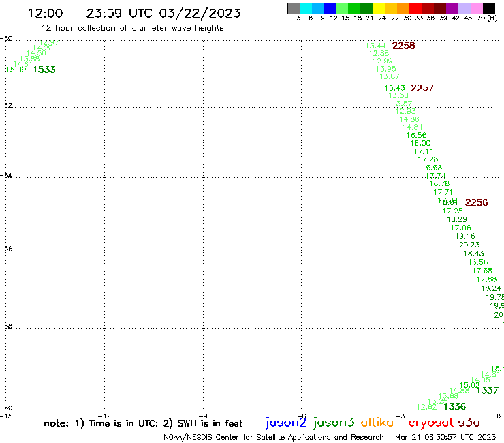Click the -12 longitude axis label

click(104, 416)
